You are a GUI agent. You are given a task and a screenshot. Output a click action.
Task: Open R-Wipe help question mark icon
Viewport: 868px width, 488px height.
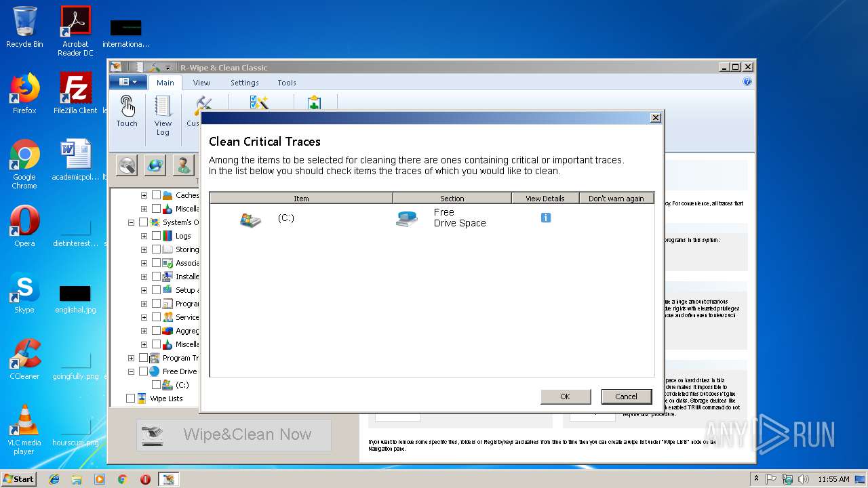point(747,81)
